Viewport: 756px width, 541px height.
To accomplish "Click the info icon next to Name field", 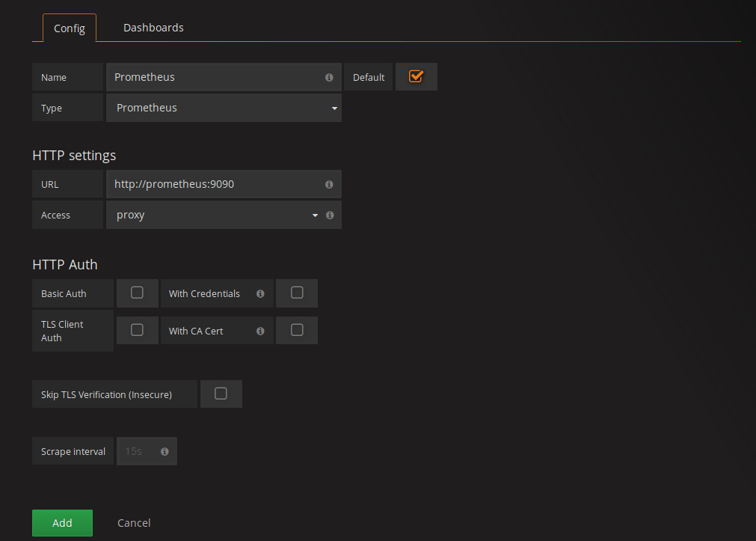I will point(329,76).
